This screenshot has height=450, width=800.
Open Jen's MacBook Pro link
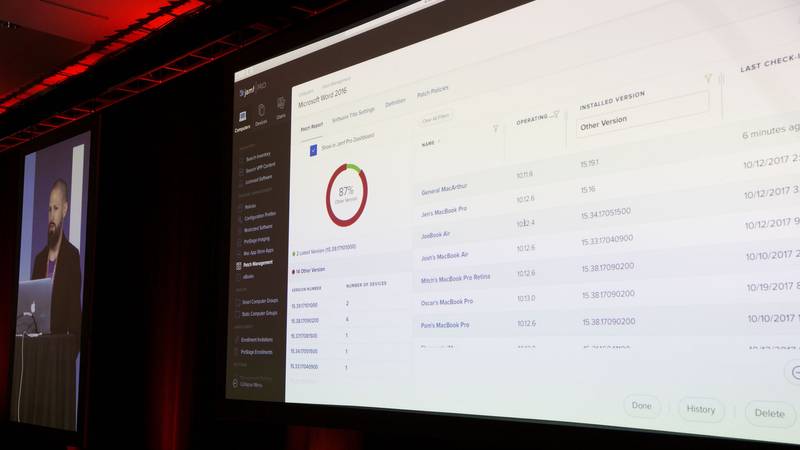pyautogui.click(x=444, y=212)
